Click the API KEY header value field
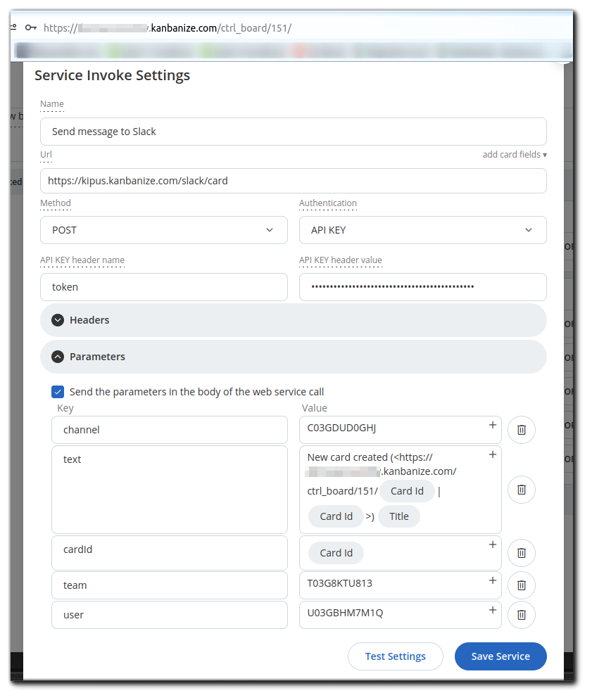The image size is (592, 700). 422,287
